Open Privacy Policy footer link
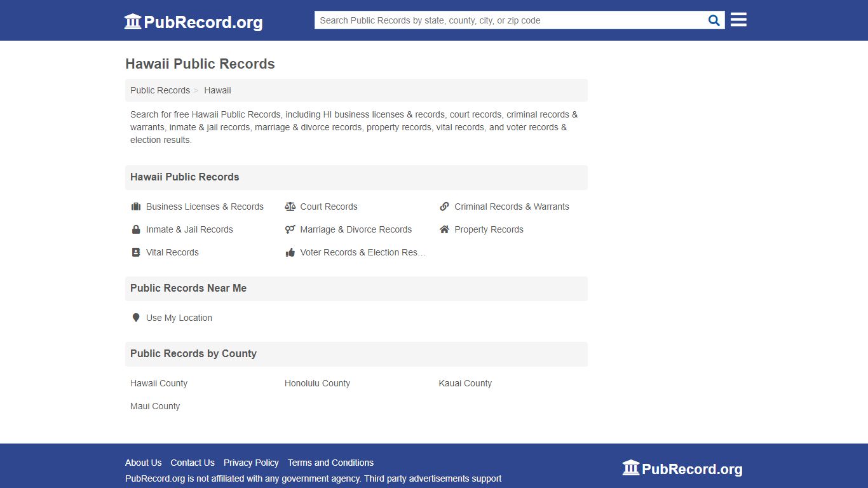Image resolution: width=868 pixels, height=488 pixels. (x=251, y=463)
